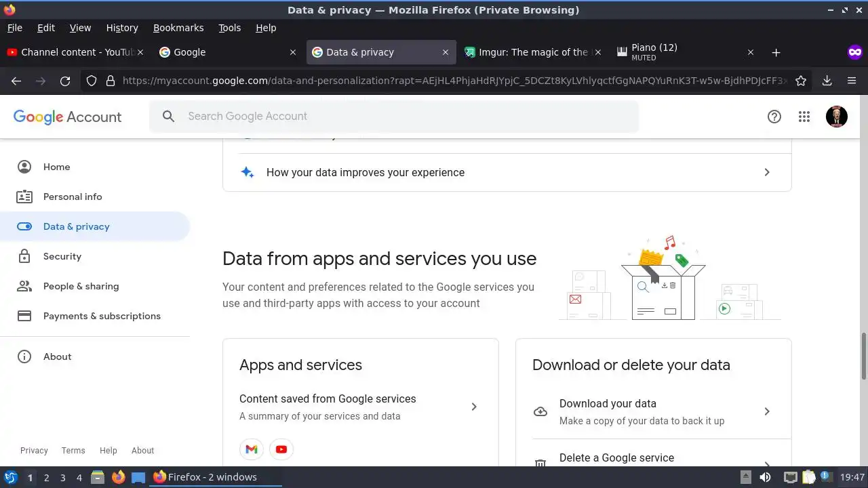Screen dimensions: 868x488
Task: Expand Content saved from Google services
Action: pyautogui.click(x=474, y=407)
